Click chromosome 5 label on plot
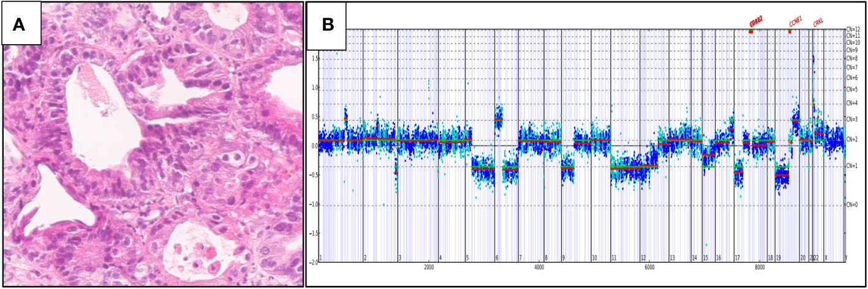Image resolution: width=868 pixels, height=289 pixels. 467,258
